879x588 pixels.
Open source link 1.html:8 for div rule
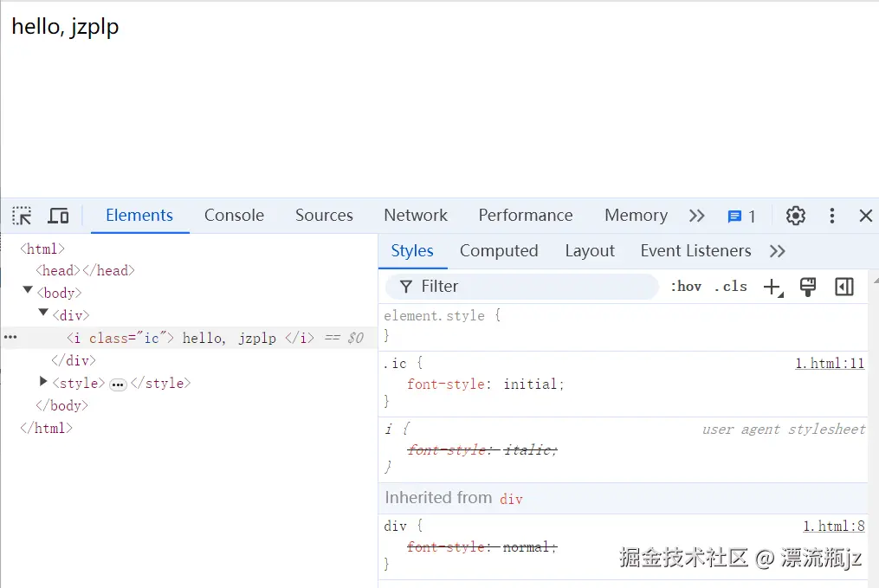coord(833,525)
